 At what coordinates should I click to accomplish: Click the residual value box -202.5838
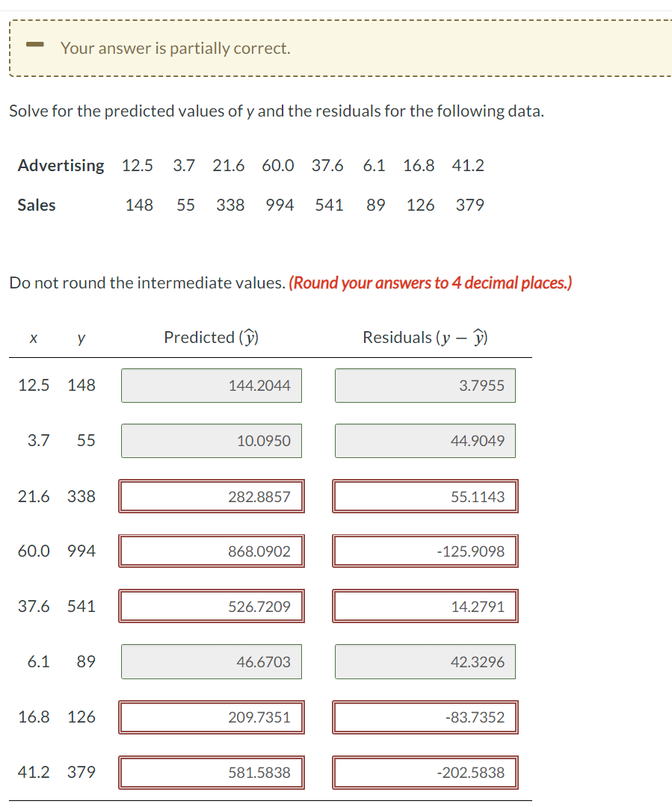425,773
